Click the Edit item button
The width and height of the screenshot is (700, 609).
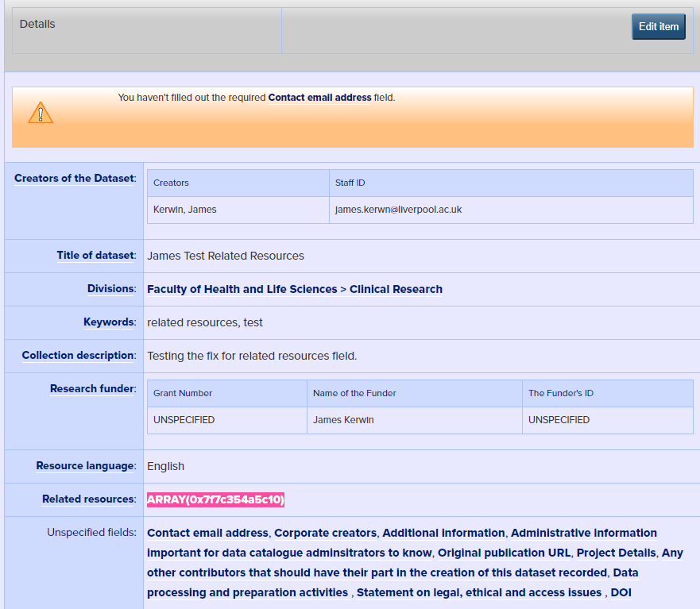tap(658, 26)
